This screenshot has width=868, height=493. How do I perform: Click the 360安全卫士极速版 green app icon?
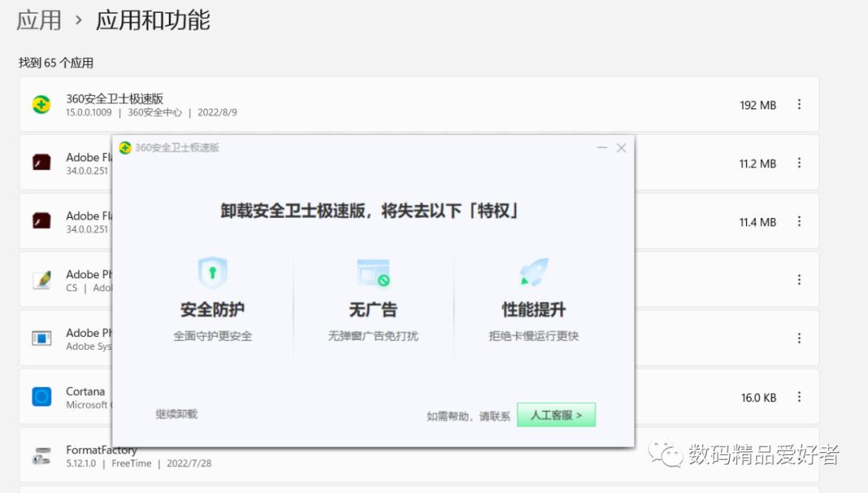click(x=41, y=104)
